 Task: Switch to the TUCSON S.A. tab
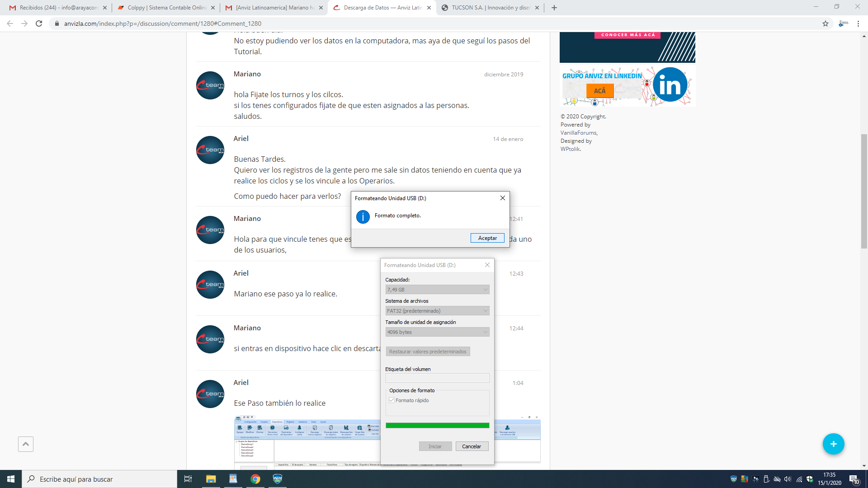pos(490,8)
